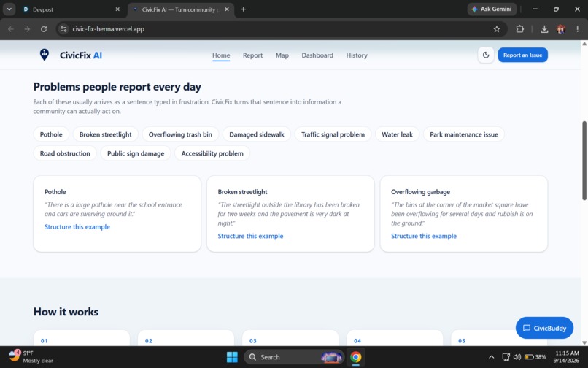
Task: Open the Windows Start button
Action: [232, 357]
